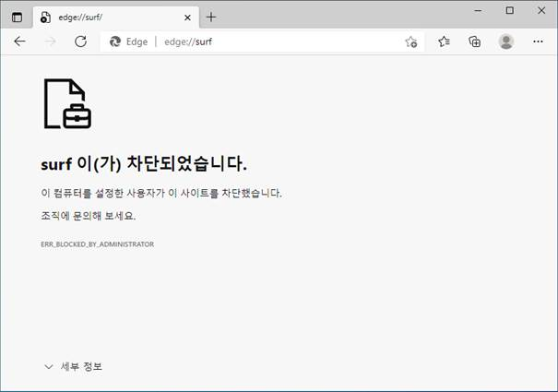This screenshot has height=392, width=558.
Task: Open the Collections panel
Action: tap(474, 42)
